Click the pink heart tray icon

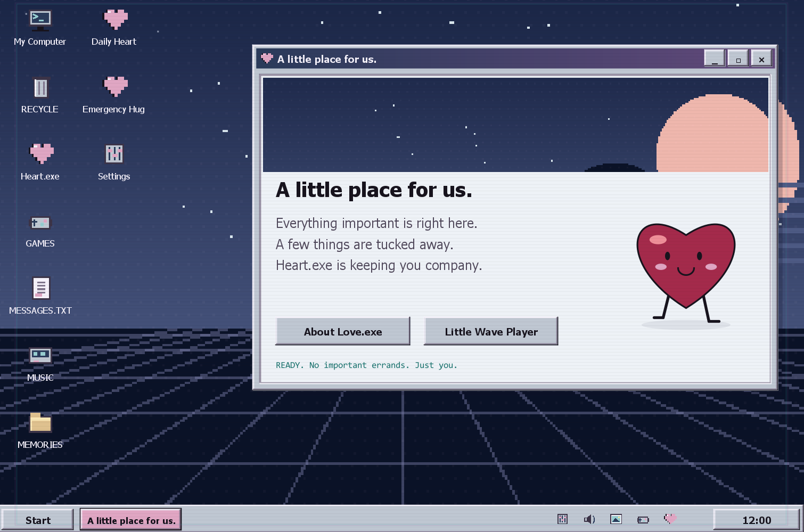coord(670,518)
